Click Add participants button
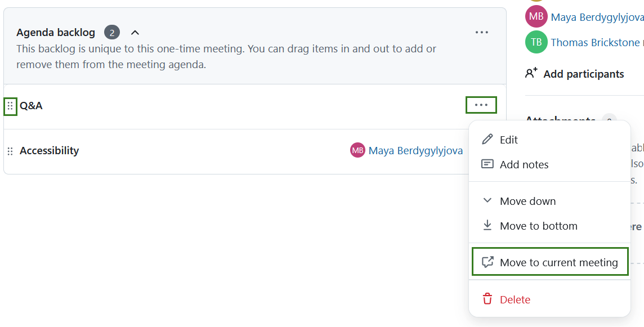 tap(583, 74)
